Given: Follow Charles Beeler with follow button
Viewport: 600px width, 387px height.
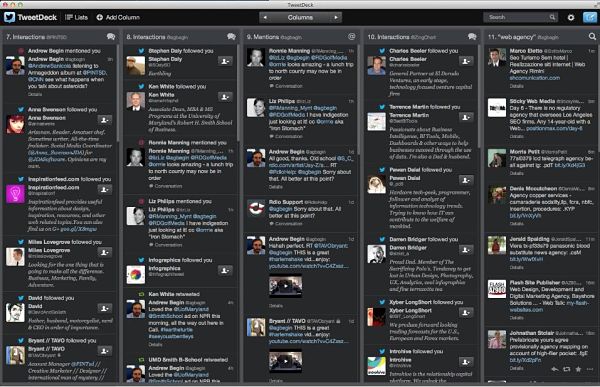Looking at the screenshot, I should tap(466, 61).
